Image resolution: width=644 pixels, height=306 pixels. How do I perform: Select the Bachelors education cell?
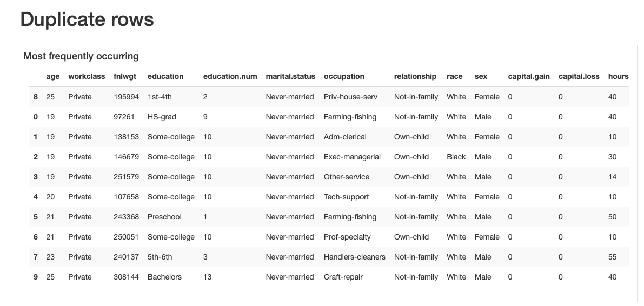pyautogui.click(x=164, y=277)
